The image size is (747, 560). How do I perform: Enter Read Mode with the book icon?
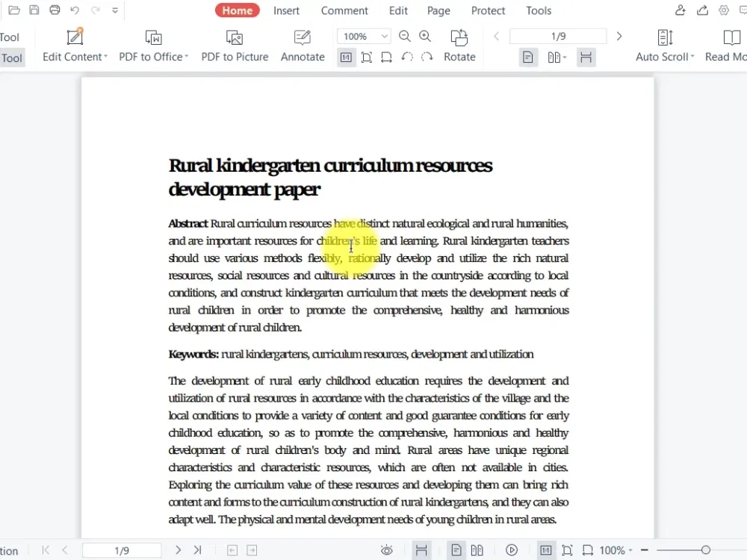coord(732,37)
